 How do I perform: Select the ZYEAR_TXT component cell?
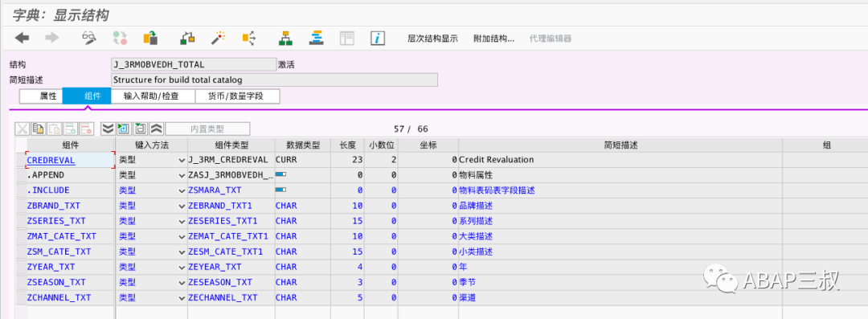click(70, 267)
